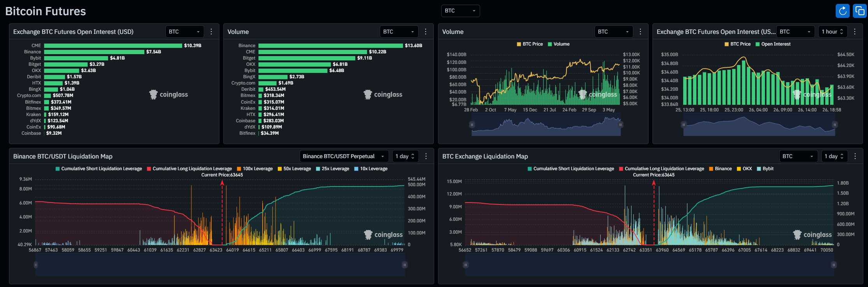Toggle Cumulative Long Liquidation Leverage in Binance map

click(x=189, y=169)
